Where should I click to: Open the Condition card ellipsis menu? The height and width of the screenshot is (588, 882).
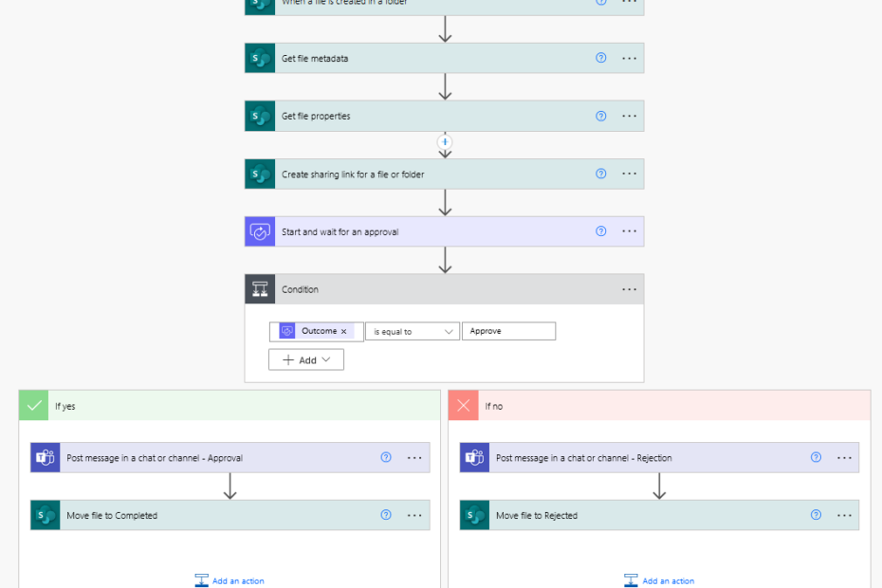tap(630, 289)
